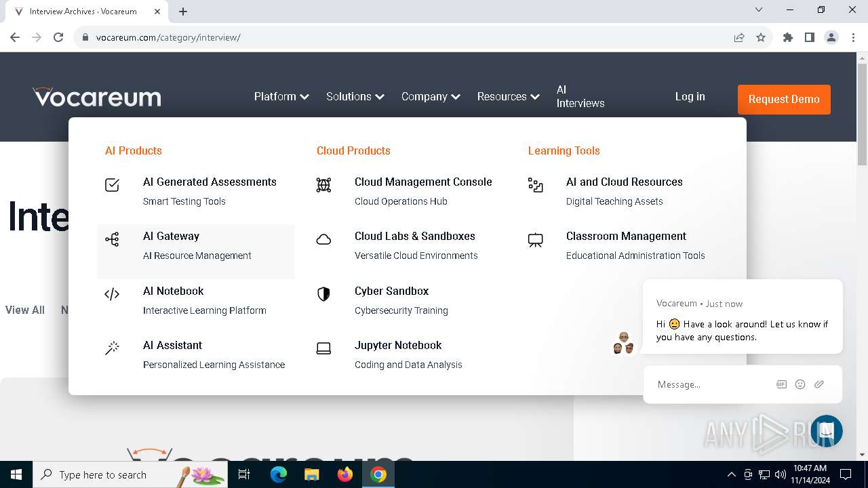Viewport: 868px width, 488px height.
Task: Click the AI Generated Assessments checkmark icon
Action: click(x=113, y=184)
